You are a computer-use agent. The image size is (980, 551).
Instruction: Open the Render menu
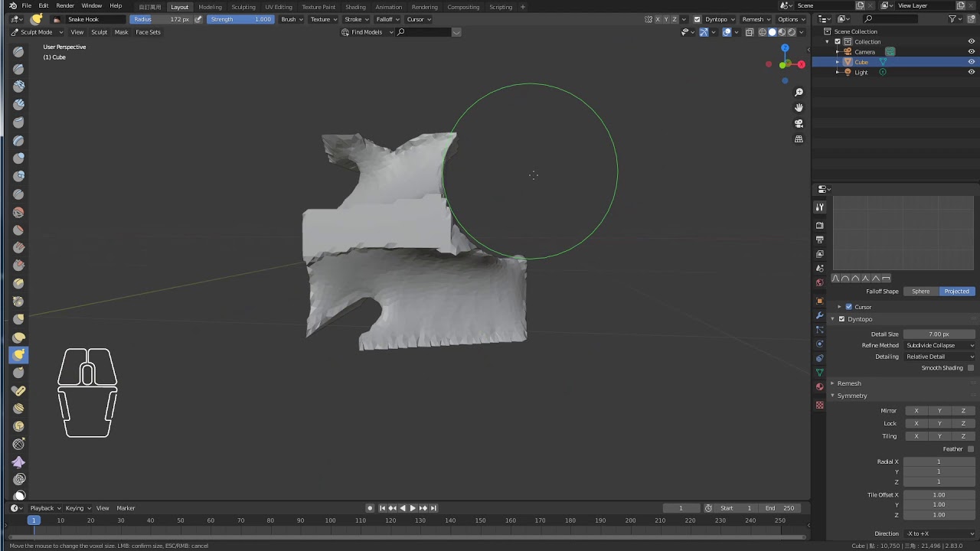[x=65, y=6]
